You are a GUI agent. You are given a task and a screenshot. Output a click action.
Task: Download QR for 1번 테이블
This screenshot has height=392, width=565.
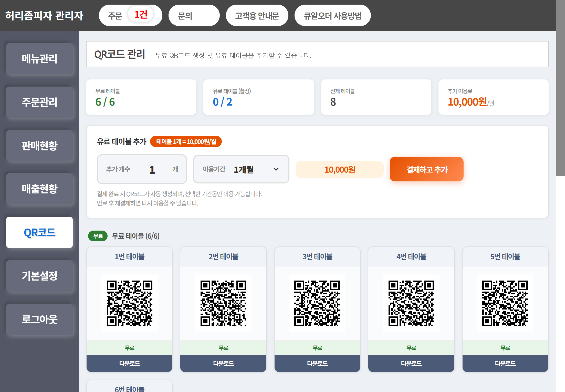point(129,363)
